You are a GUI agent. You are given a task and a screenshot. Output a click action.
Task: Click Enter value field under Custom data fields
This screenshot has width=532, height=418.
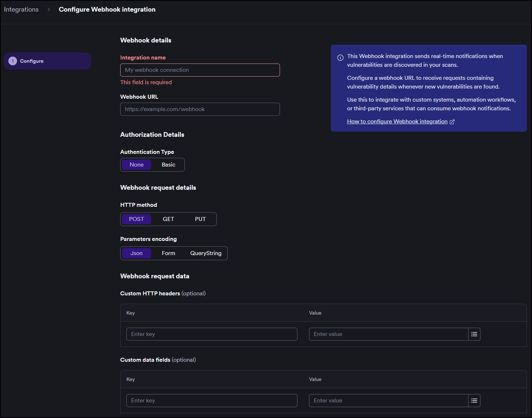coord(388,400)
